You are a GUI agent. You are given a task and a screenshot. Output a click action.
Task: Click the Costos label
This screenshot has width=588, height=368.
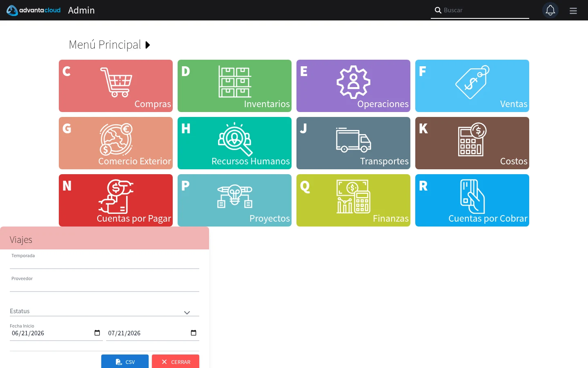(x=514, y=161)
